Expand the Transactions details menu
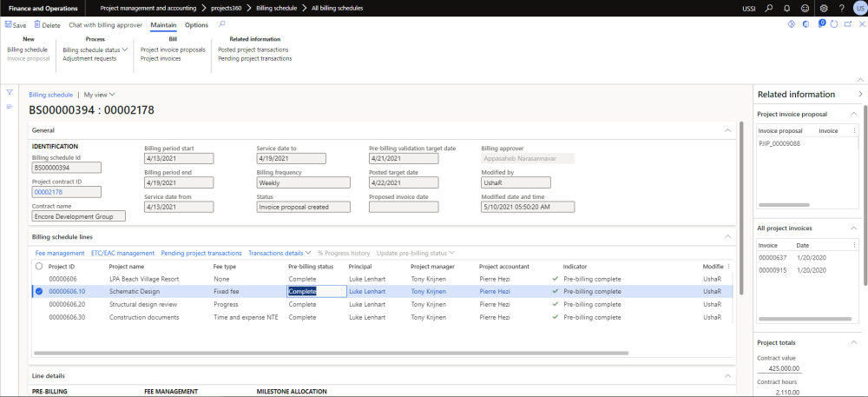 coord(278,253)
